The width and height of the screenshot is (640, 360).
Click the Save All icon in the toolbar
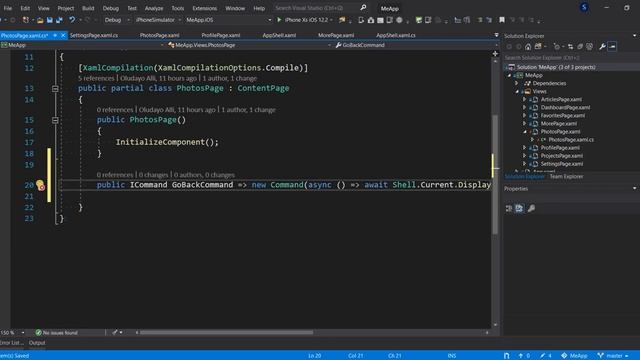click(59, 20)
